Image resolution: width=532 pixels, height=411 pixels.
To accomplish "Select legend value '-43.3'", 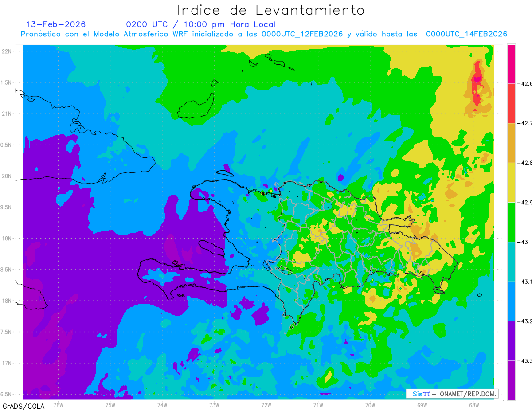I will pos(525,361).
